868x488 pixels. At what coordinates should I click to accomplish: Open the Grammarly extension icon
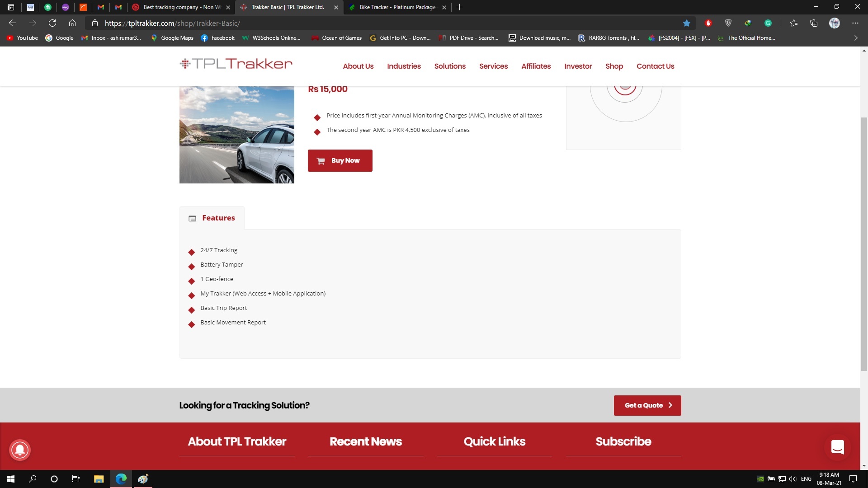tap(768, 23)
